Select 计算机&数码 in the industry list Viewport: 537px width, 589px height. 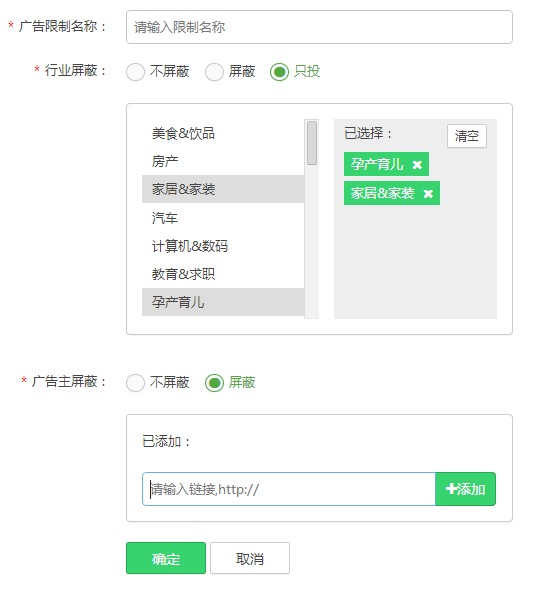pos(223,246)
